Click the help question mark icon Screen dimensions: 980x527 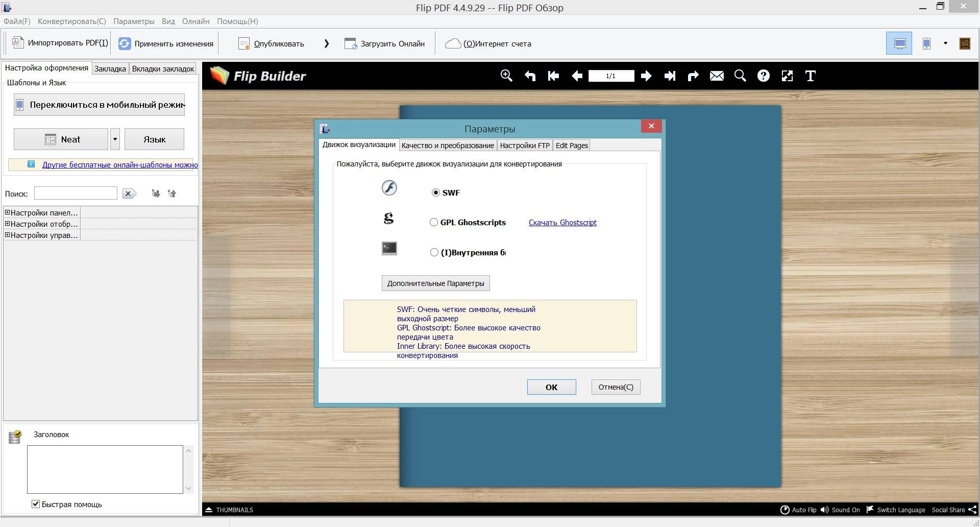click(x=764, y=76)
